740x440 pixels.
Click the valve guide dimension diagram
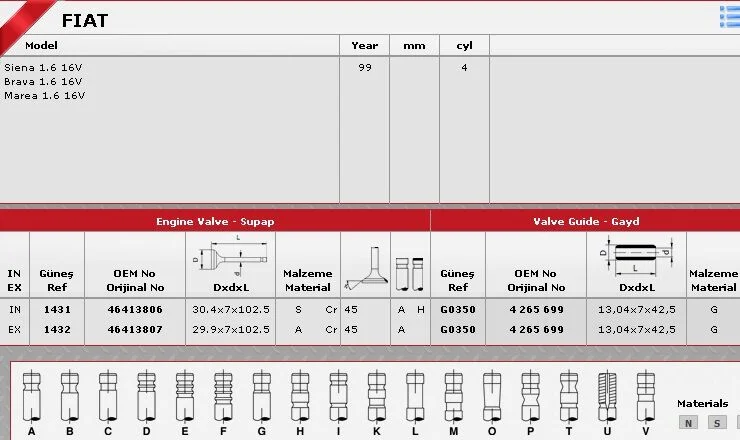coord(636,258)
